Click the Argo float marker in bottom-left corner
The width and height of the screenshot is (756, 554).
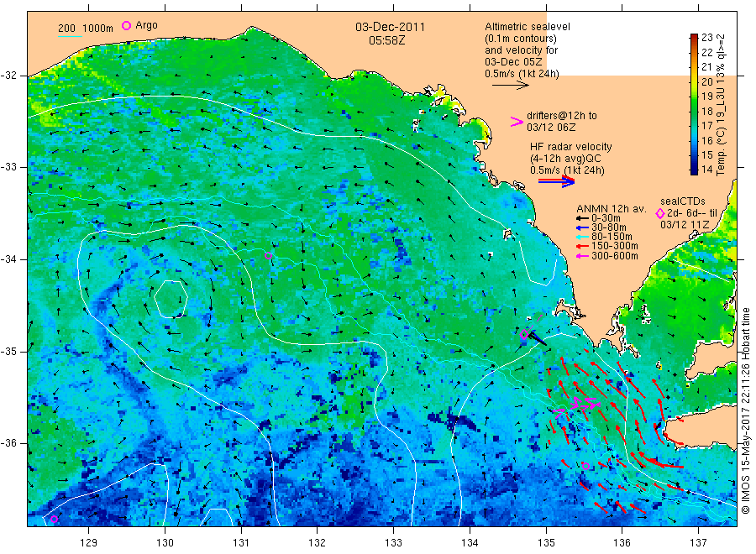54,519
